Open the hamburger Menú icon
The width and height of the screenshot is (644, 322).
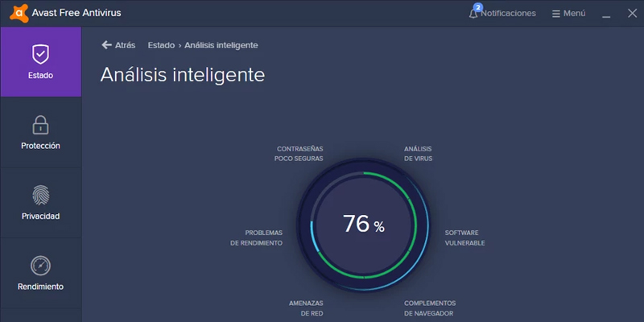click(x=556, y=14)
